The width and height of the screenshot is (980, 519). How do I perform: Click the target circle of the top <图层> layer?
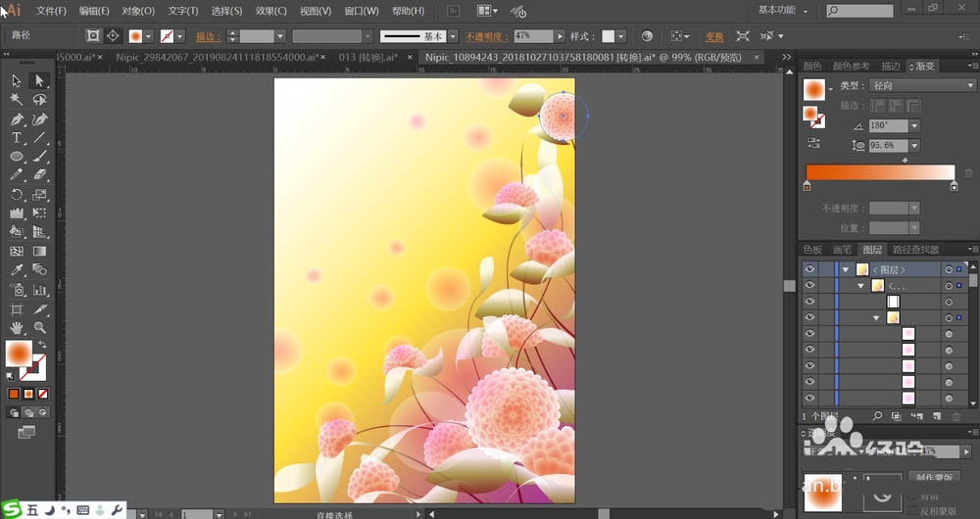click(x=949, y=270)
